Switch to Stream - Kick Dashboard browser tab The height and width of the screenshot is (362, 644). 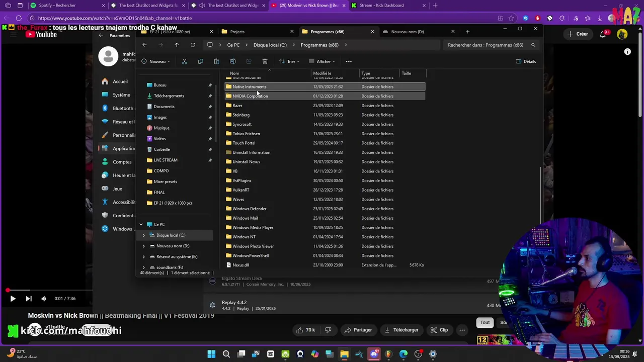387,6
